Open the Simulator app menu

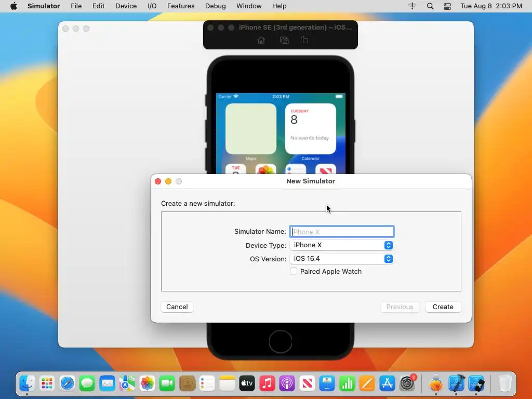(44, 6)
